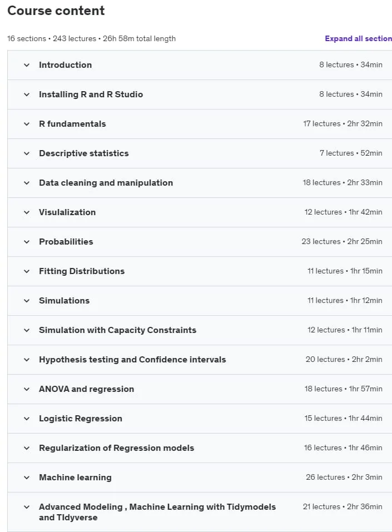Image resolution: width=392 pixels, height=532 pixels.
Task: Expand Data cleaning and manipulation chevron
Action: pos(27,183)
